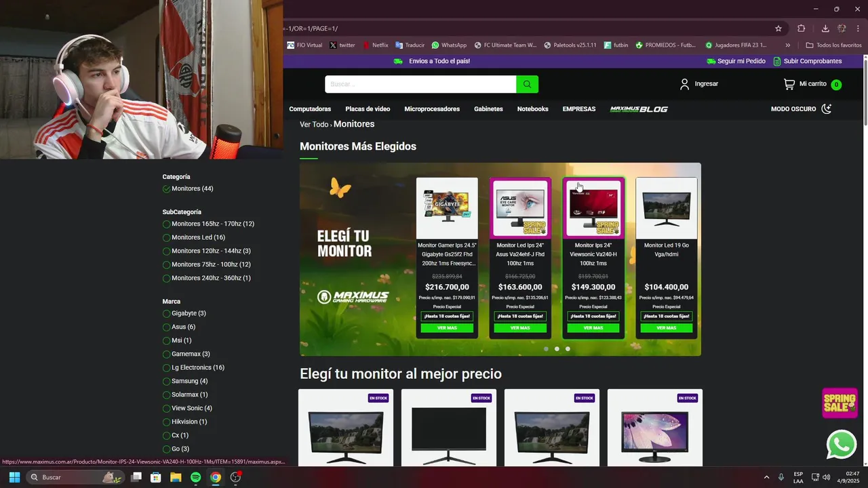Screen dimensions: 868x488
Task: Click the floating WhatsApp chat button
Action: point(842,445)
